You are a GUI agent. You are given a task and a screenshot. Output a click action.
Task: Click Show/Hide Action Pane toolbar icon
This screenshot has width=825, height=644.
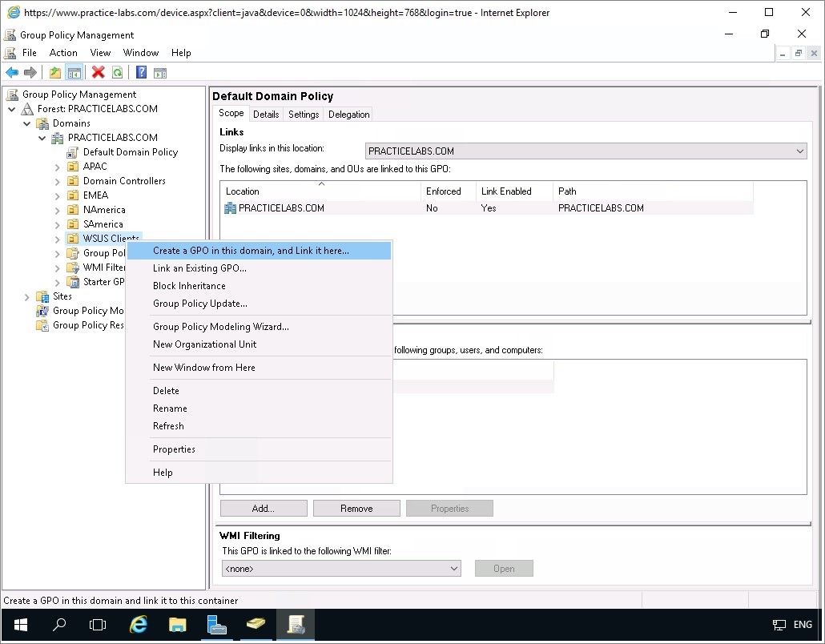point(160,73)
